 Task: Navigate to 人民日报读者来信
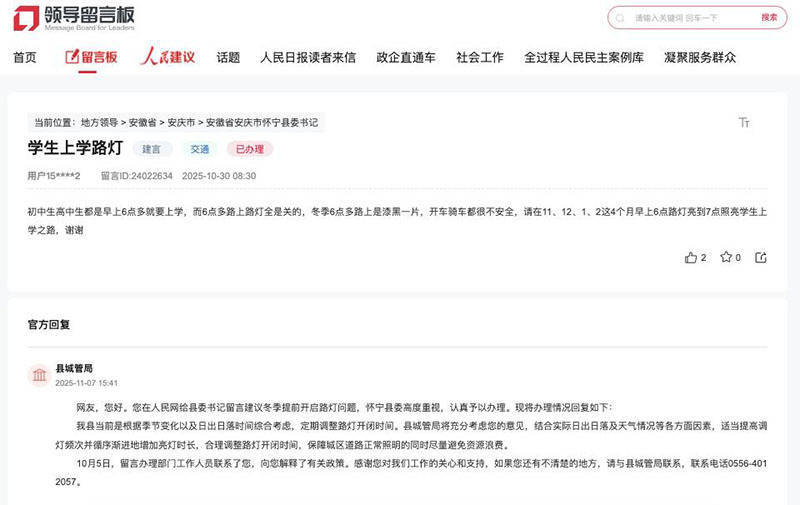(x=308, y=57)
